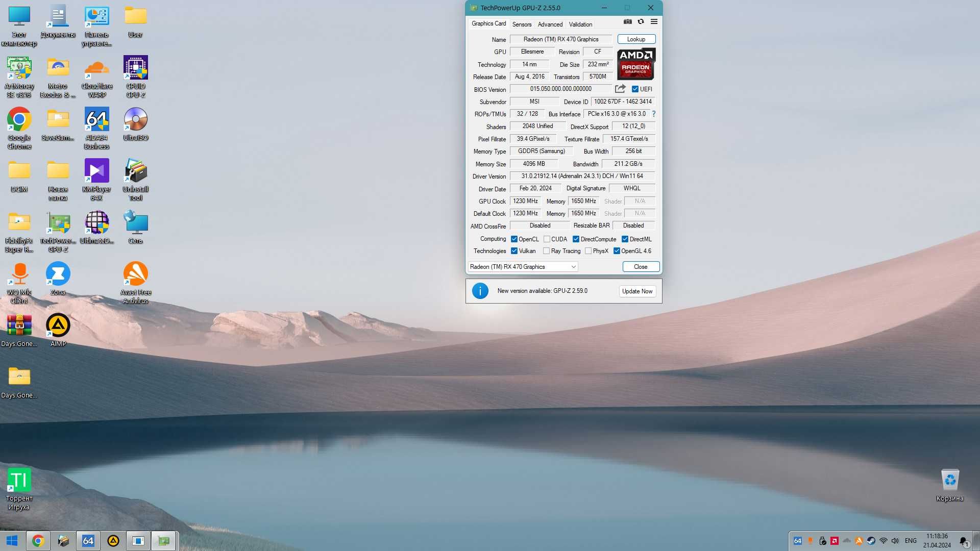Open the UltimateD... desktop shortcut
This screenshot has height=551, width=980.
point(96,227)
